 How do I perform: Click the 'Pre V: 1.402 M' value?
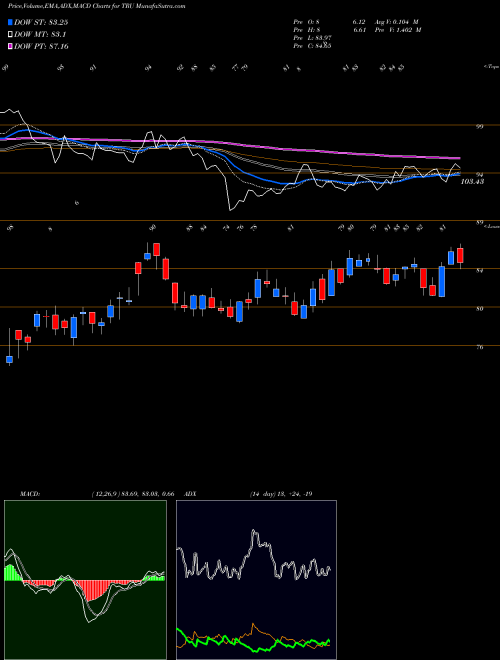coord(399,30)
